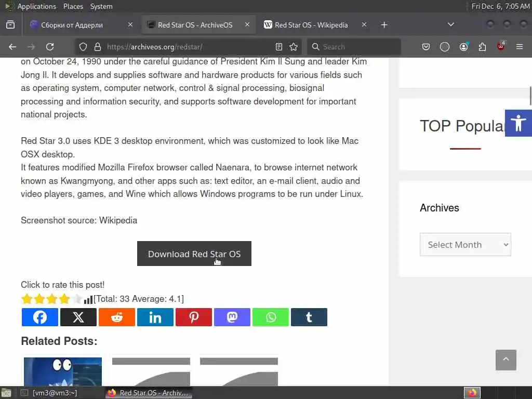Open the uBlock Origin extension icon
The width and height of the screenshot is (532, 399).
(501, 46)
